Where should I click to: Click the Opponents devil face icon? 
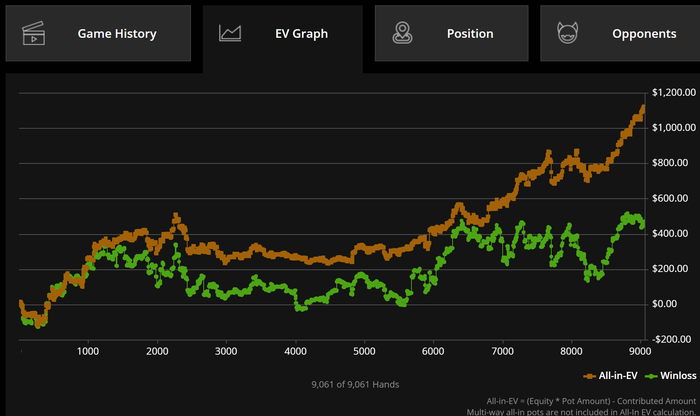click(567, 33)
